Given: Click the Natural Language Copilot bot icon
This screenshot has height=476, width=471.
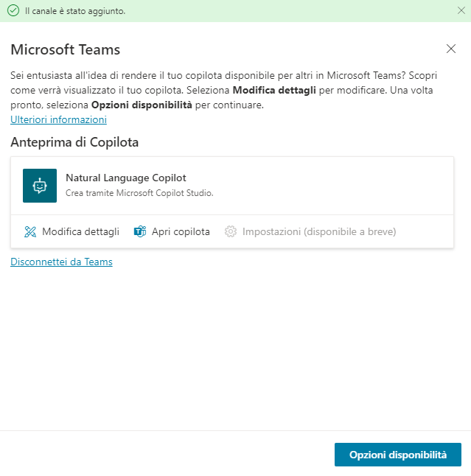Looking at the screenshot, I should coord(40,186).
